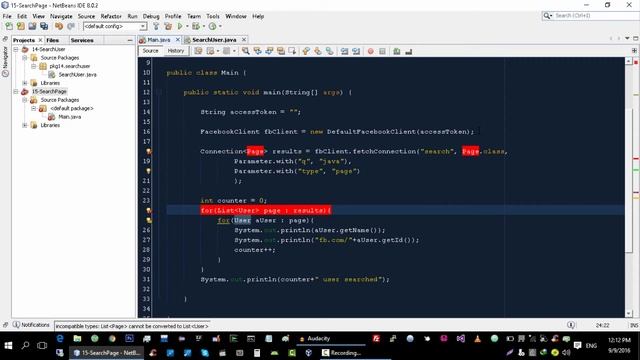
Task: Click the Previous Bookmark icon
Action: [306, 51]
